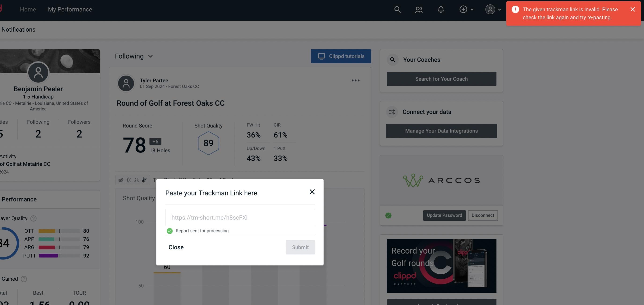Select the Home menu tab
The width and height of the screenshot is (644, 305).
tap(28, 9)
